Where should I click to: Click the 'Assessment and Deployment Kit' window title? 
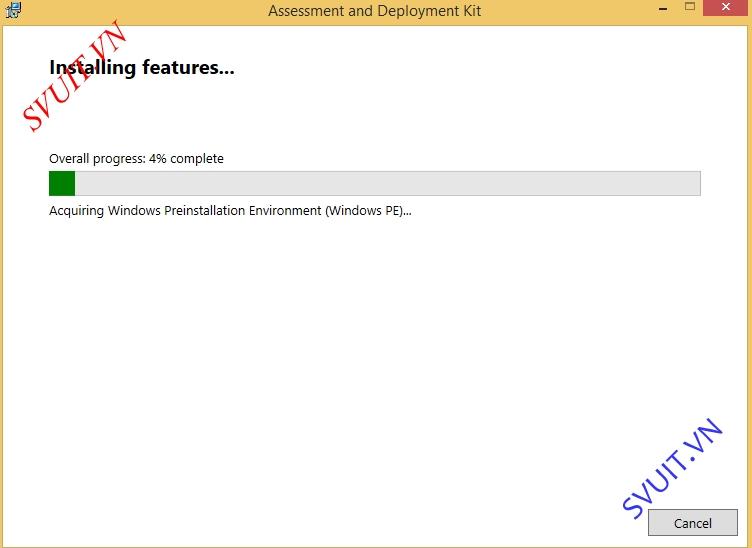375,11
